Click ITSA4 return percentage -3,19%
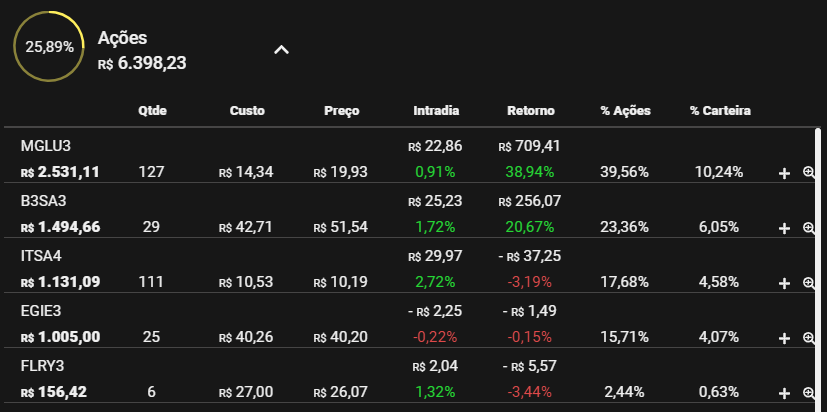 tap(530, 282)
